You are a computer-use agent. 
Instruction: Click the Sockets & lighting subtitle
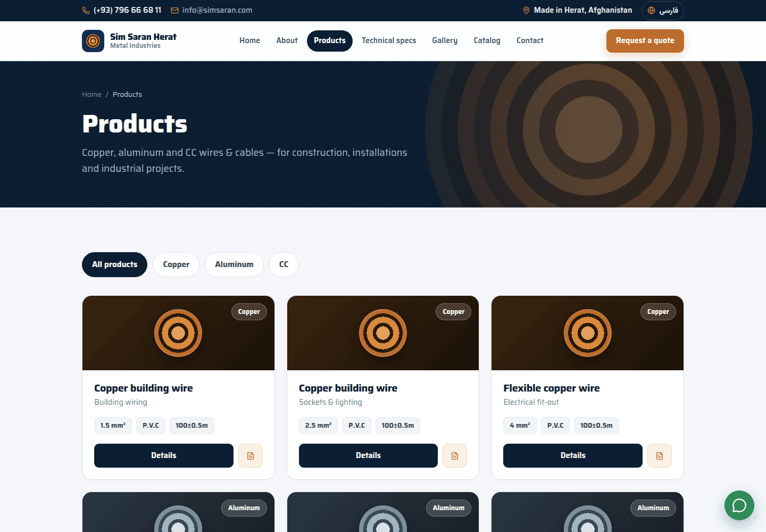point(330,402)
